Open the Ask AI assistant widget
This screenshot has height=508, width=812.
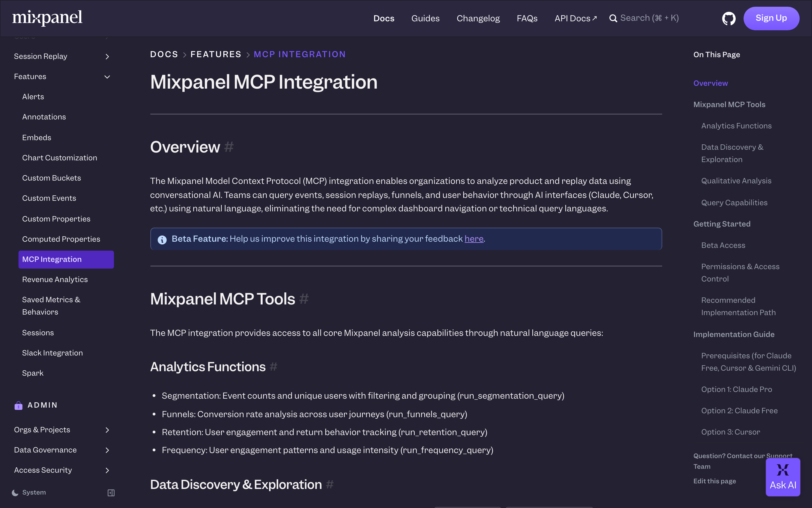[783, 477]
